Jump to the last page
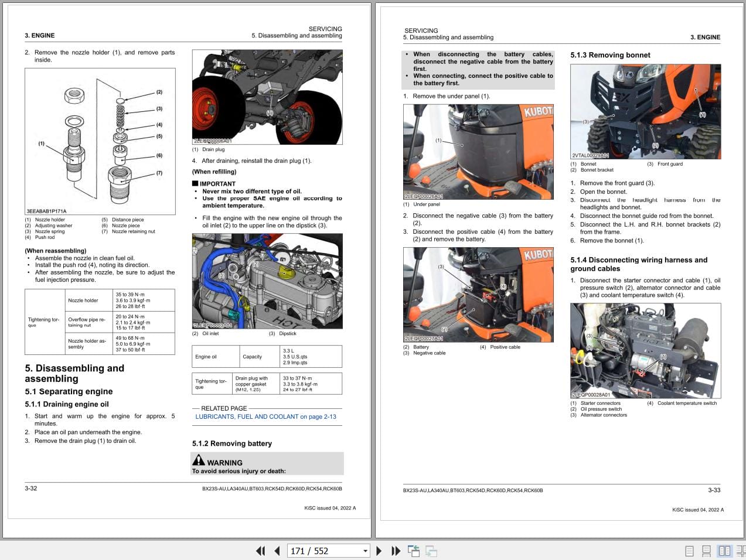Screen dimensions: 746x560 396,551
